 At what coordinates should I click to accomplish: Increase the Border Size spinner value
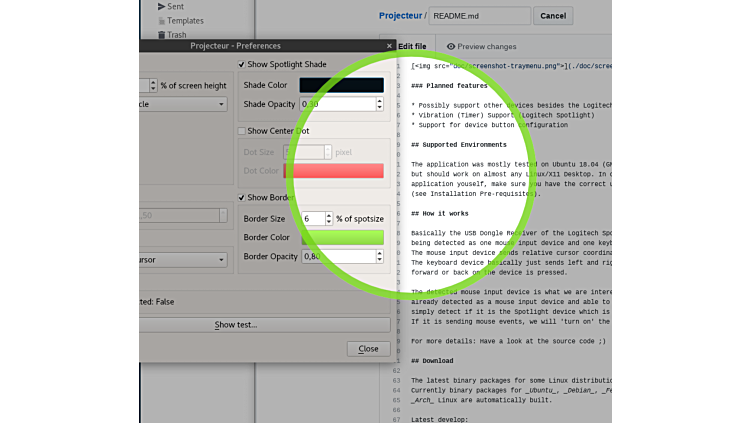coord(329,215)
